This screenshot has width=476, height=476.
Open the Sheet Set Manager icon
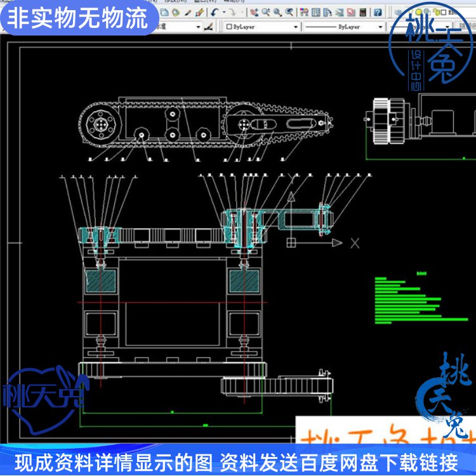(x=340, y=13)
